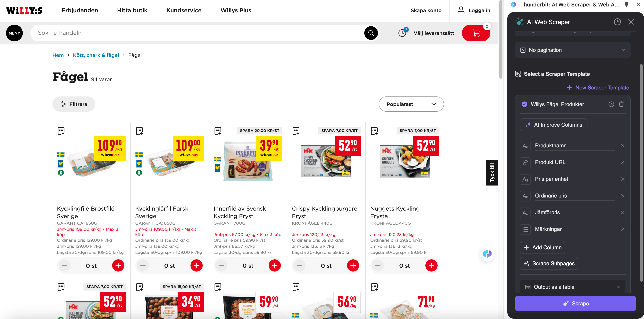Pin the Thunderbit extension panel
The image size is (644, 319).
[x=626, y=5]
